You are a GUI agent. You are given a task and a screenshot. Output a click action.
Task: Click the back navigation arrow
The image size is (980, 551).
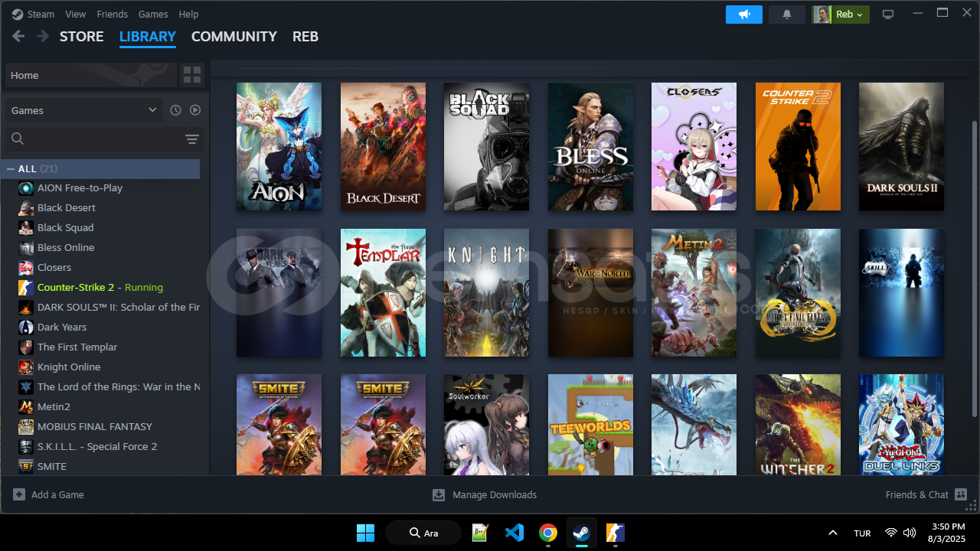(18, 36)
